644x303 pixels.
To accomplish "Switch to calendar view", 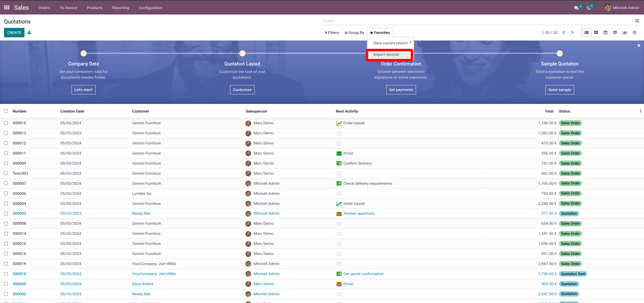I will [x=605, y=33].
